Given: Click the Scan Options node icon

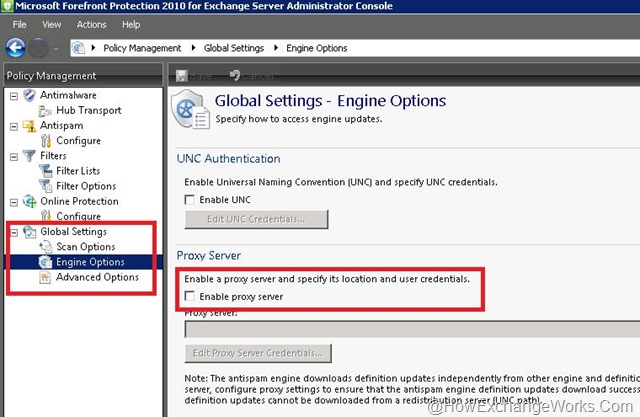Looking at the screenshot, I should click(45, 247).
